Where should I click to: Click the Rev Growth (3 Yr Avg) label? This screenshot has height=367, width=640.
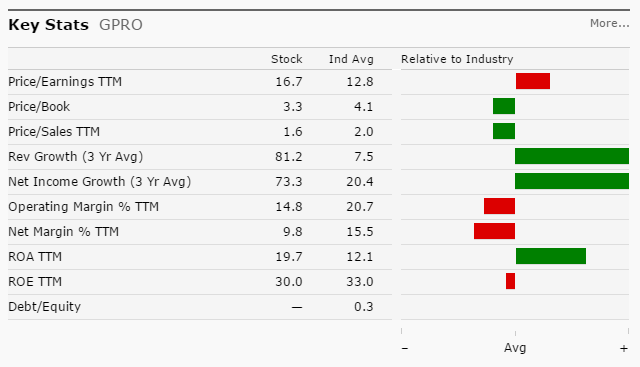pos(76,156)
